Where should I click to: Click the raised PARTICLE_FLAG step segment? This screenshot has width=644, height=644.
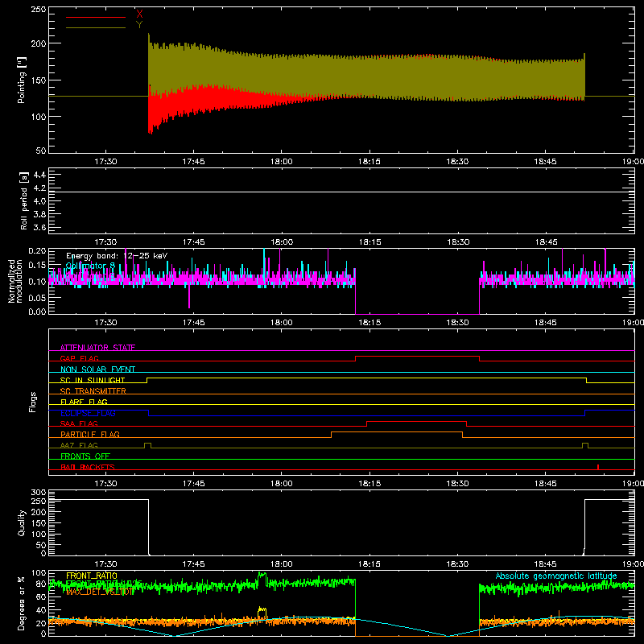(x=397, y=432)
